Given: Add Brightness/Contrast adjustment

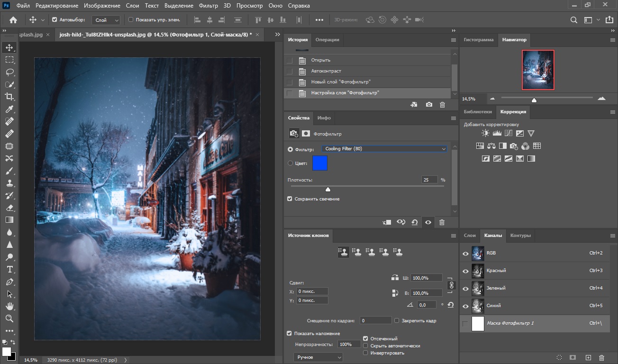Looking at the screenshot, I should click(x=485, y=134).
